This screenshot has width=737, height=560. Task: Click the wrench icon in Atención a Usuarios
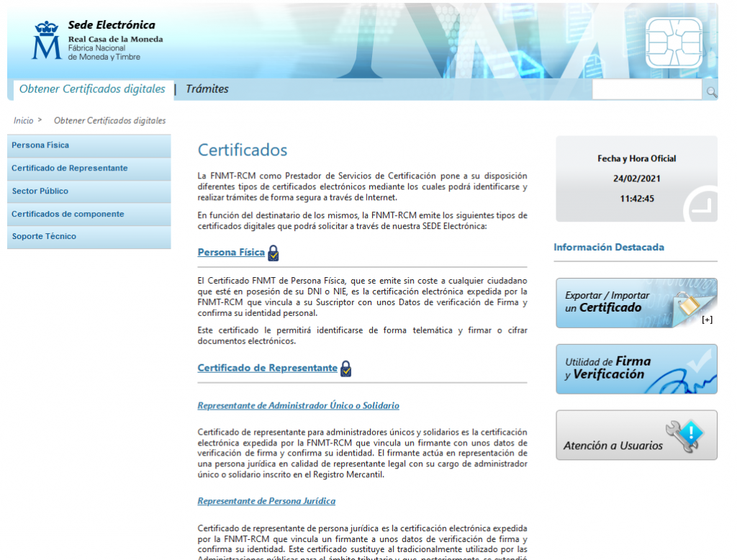[684, 436]
